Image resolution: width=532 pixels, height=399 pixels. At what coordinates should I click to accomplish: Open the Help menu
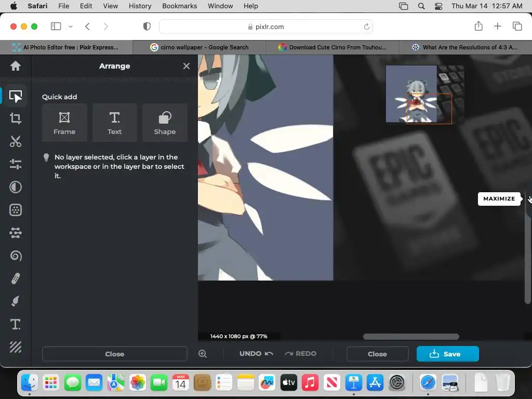(251, 6)
